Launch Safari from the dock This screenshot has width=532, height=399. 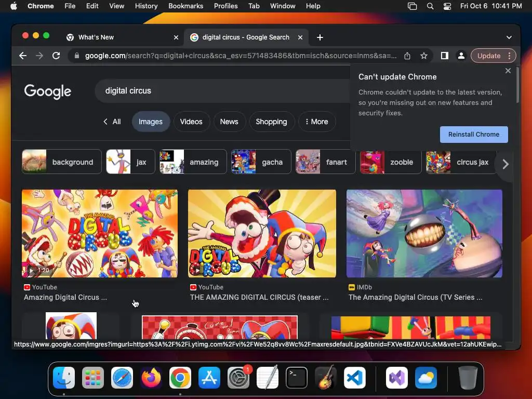coord(122,378)
